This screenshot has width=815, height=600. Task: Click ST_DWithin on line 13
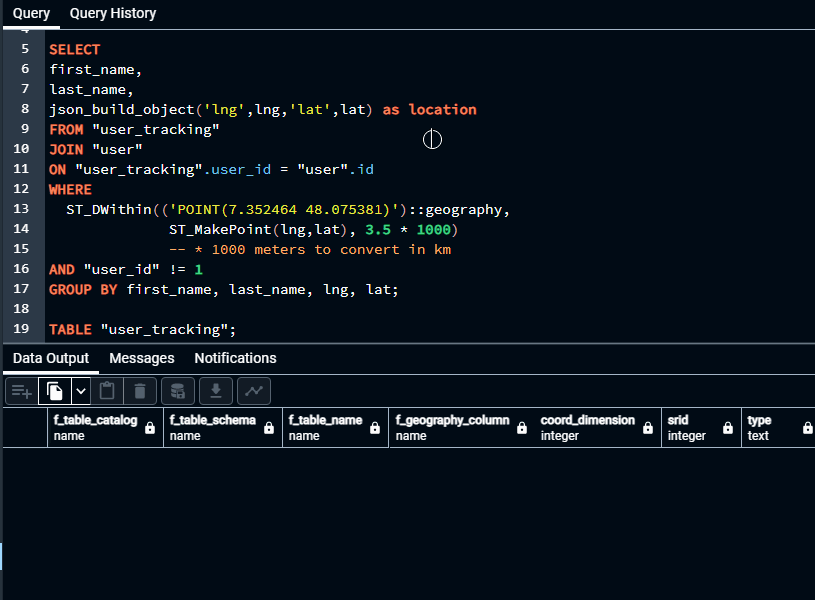tap(109, 210)
